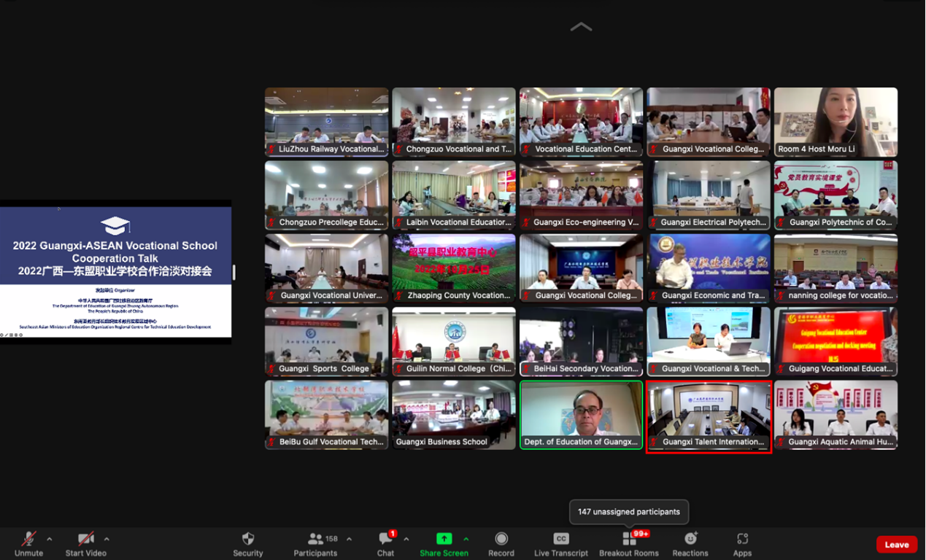Open the Reactions menu
926x560 pixels.
pos(690,543)
